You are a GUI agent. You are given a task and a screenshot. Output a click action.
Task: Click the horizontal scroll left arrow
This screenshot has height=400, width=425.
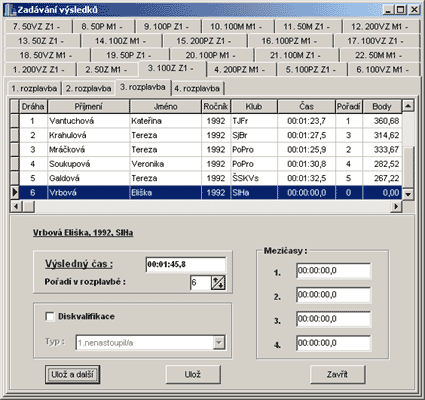tap(15, 207)
